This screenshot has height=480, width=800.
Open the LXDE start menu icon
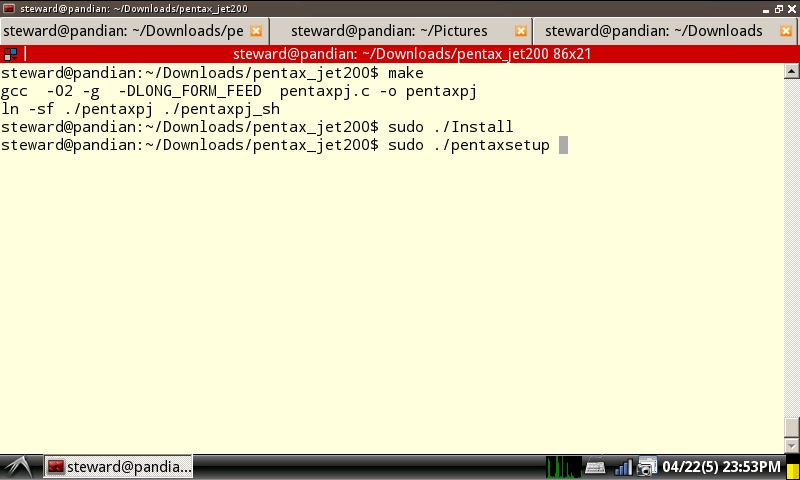[19, 467]
